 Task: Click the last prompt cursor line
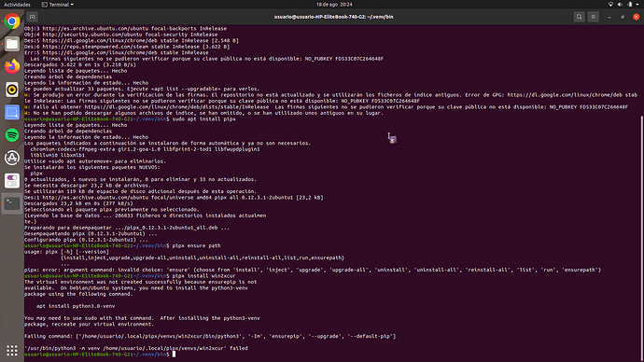coord(100,355)
